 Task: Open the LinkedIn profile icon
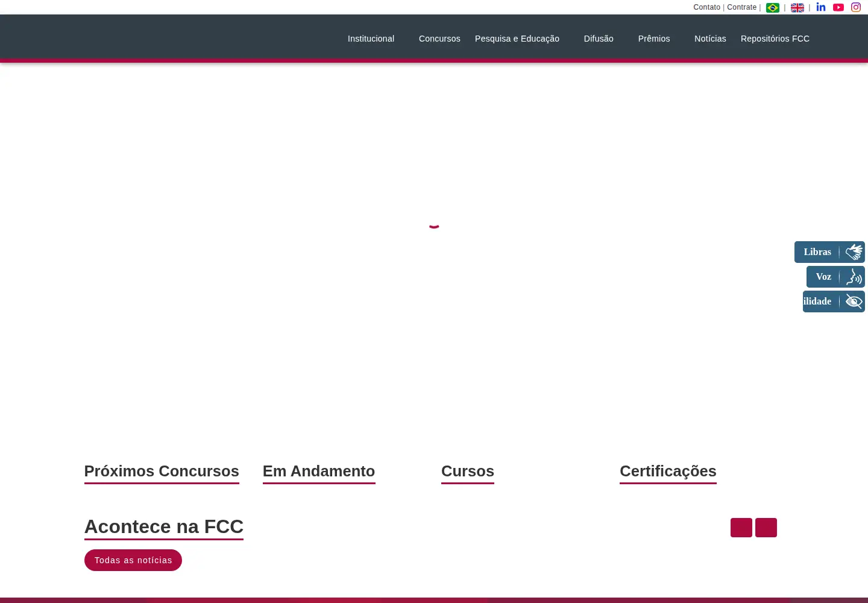point(821,7)
